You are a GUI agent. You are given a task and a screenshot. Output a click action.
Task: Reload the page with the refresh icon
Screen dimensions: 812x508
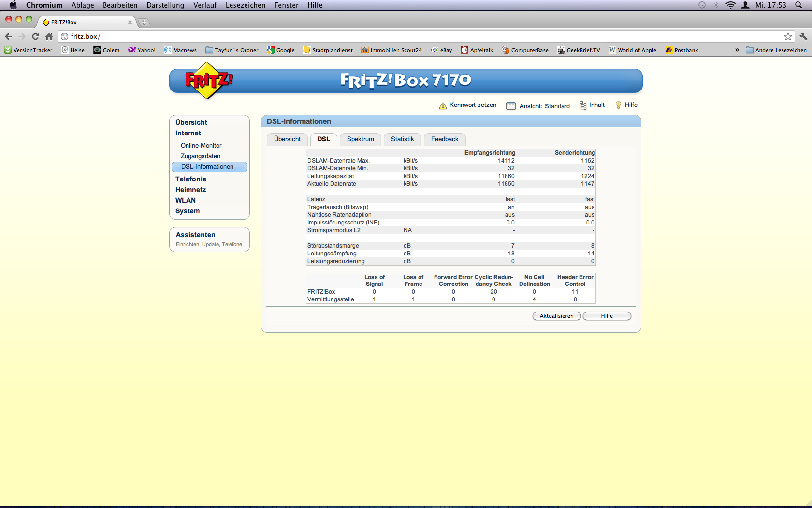coord(35,36)
